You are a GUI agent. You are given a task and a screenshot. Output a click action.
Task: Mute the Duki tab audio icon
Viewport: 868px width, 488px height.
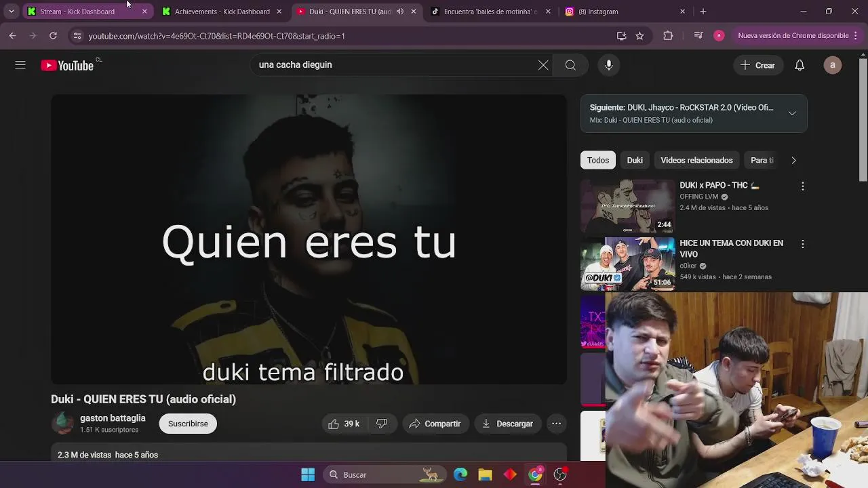(x=400, y=12)
